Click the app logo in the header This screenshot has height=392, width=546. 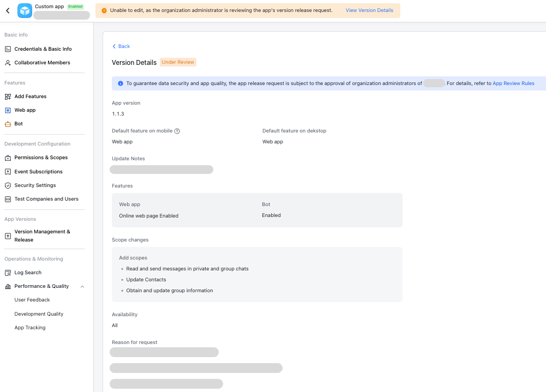(24, 10)
